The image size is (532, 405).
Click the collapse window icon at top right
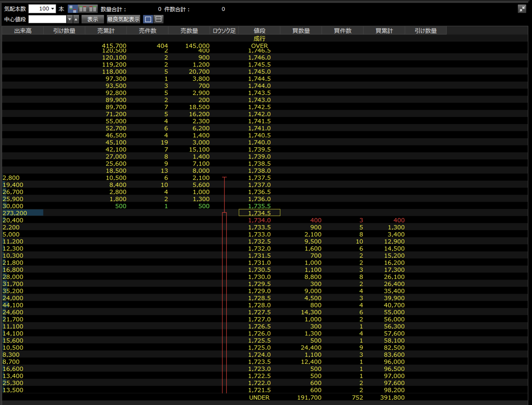[522, 9]
